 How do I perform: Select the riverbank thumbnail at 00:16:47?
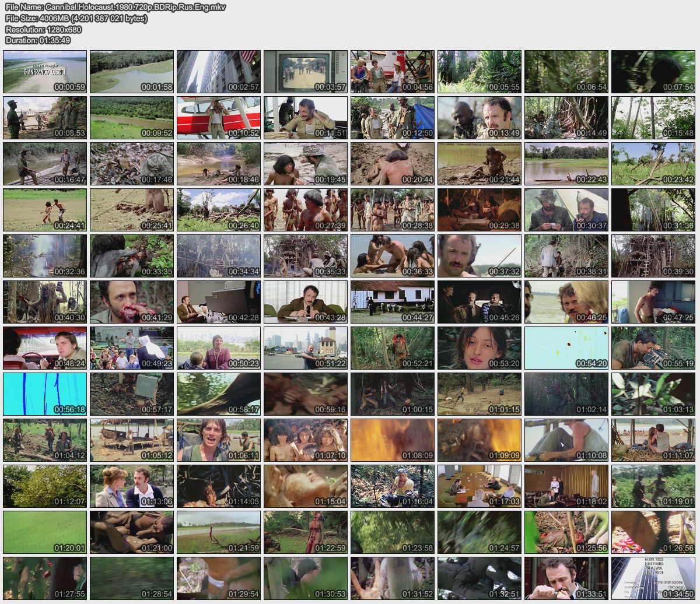tap(45, 164)
